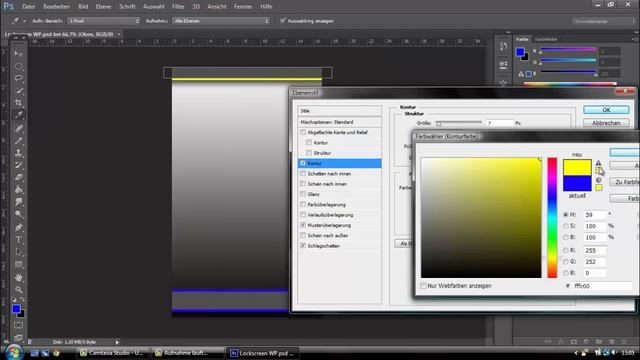Uncheck Auswahlring anzeigen in options bar
Image resolution: width=640 pixels, height=360 pixels.
(283, 20)
